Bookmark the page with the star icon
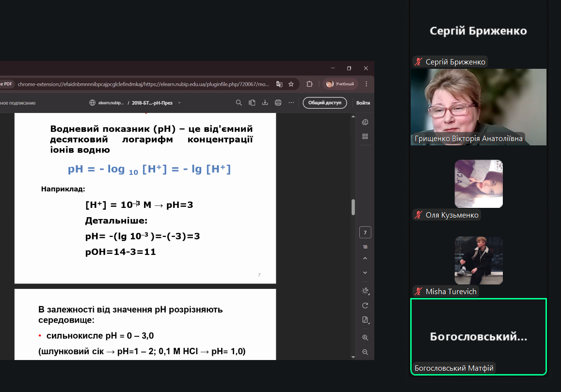 (x=291, y=84)
